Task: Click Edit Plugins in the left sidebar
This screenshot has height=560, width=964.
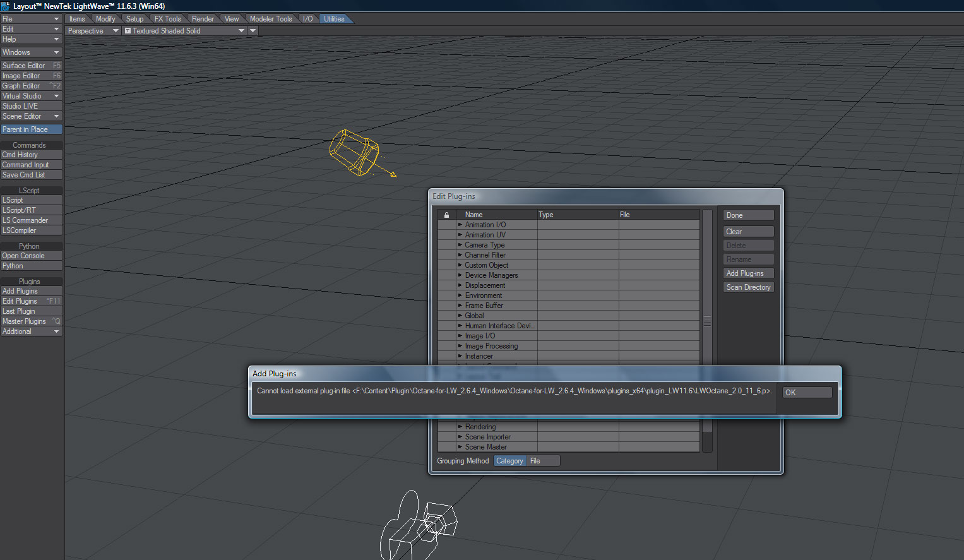Action: (31, 301)
